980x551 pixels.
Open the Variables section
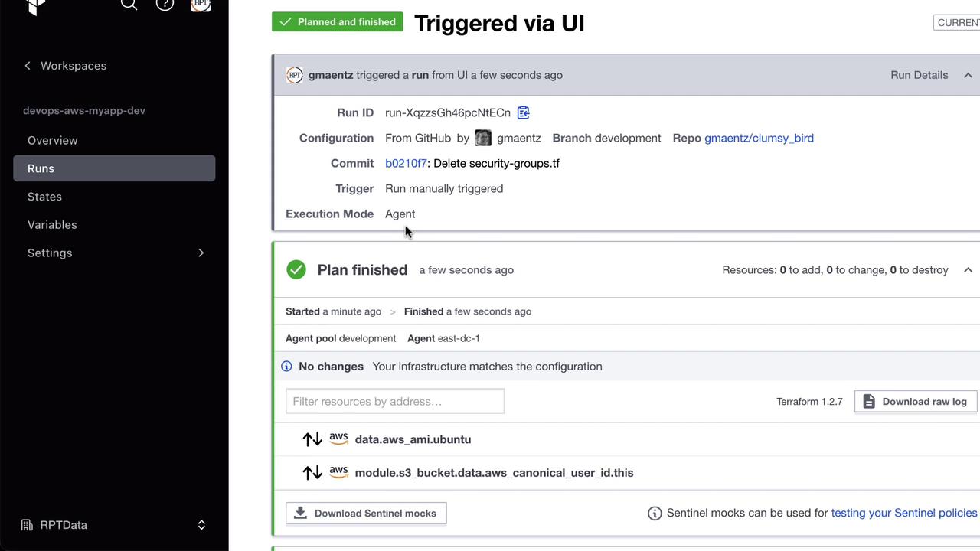52,225
